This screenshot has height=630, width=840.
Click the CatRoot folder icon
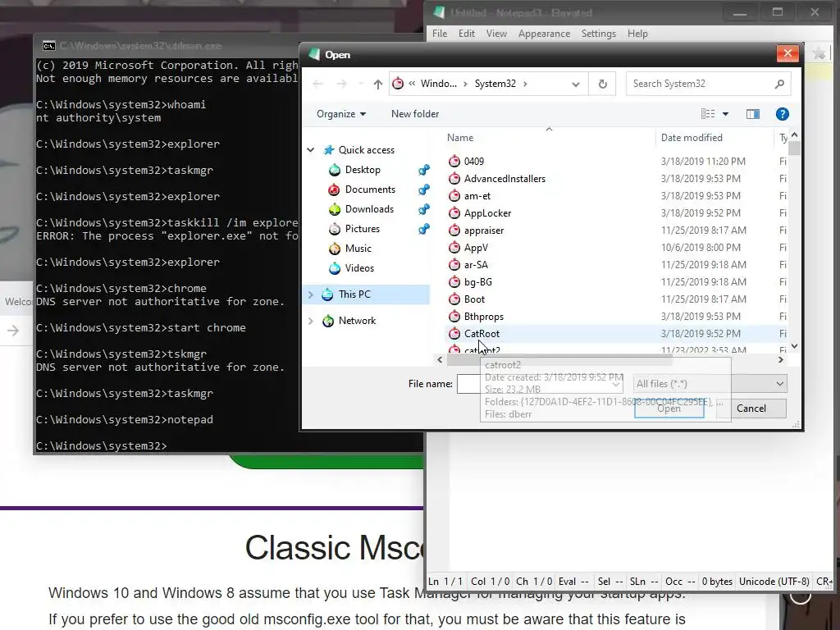pos(454,333)
